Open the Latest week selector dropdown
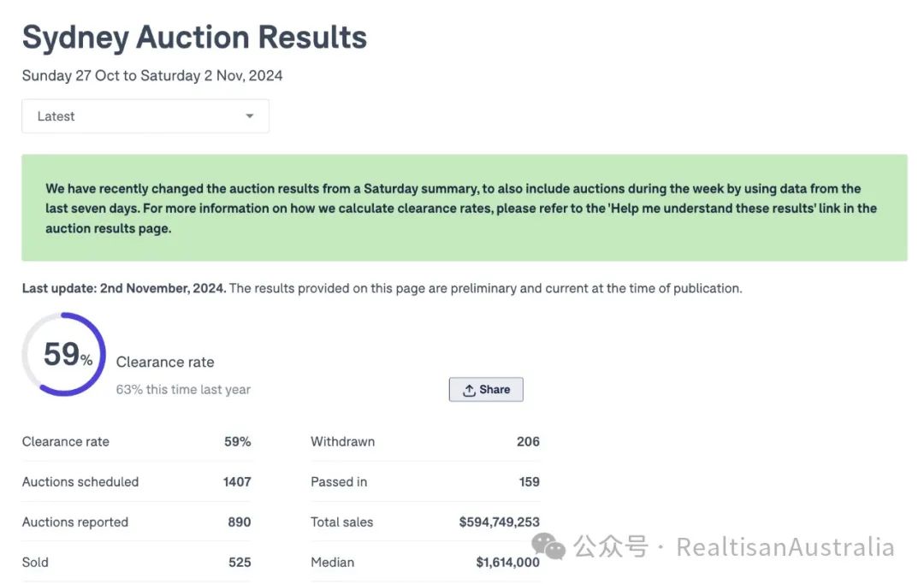Screen dimensions: 924x584 tap(145, 116)
